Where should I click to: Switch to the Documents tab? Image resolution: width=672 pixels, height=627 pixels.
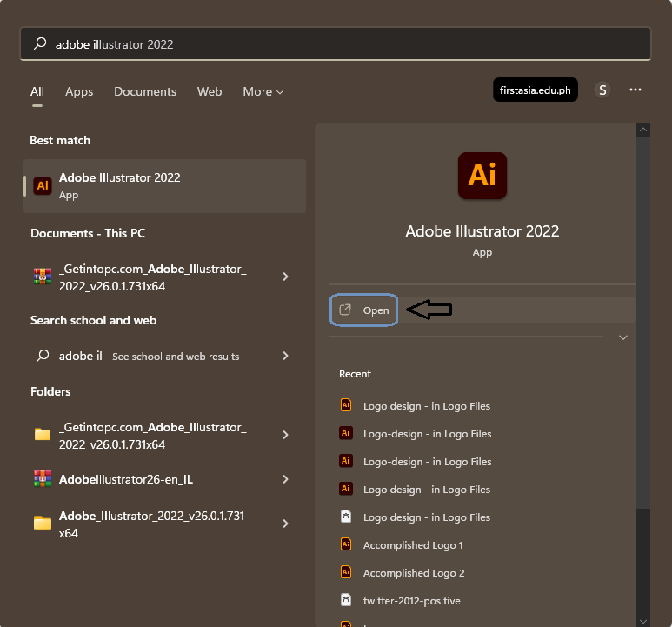coord(145,91)
